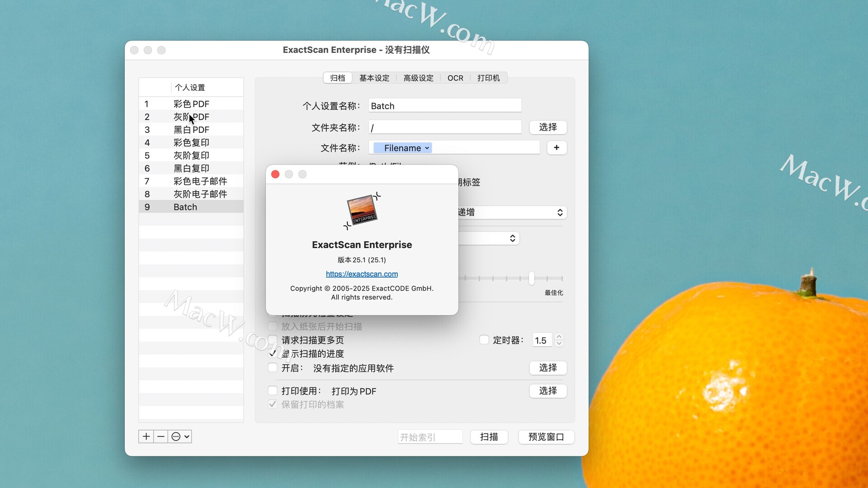
Task: Select the 灰阶电子邮件 profile row
Action: [x=191, y=194]
